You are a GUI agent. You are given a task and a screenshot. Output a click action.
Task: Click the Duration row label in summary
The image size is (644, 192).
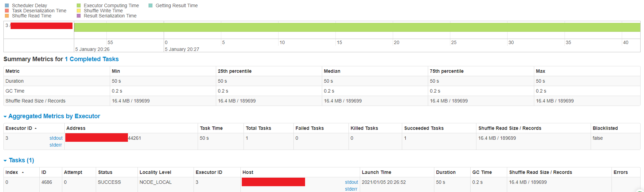click(x=15, y=81)
